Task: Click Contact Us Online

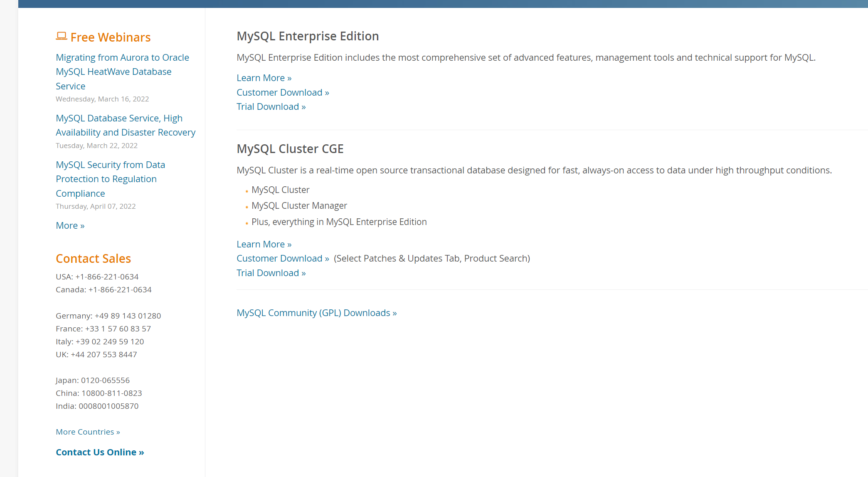Action: pyautogui.click(x=100, y=452)
